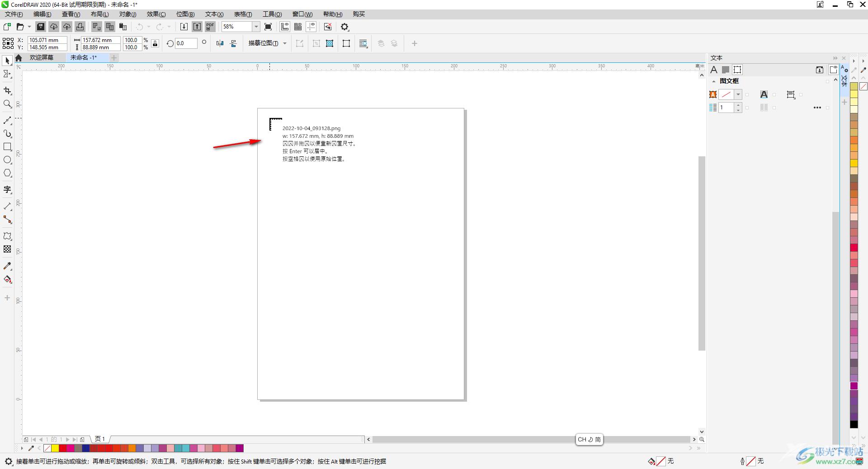Click the Wrap text icon

363,43
